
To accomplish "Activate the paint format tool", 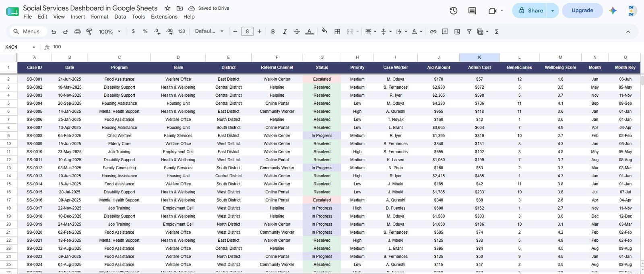I will pos(89,31).
